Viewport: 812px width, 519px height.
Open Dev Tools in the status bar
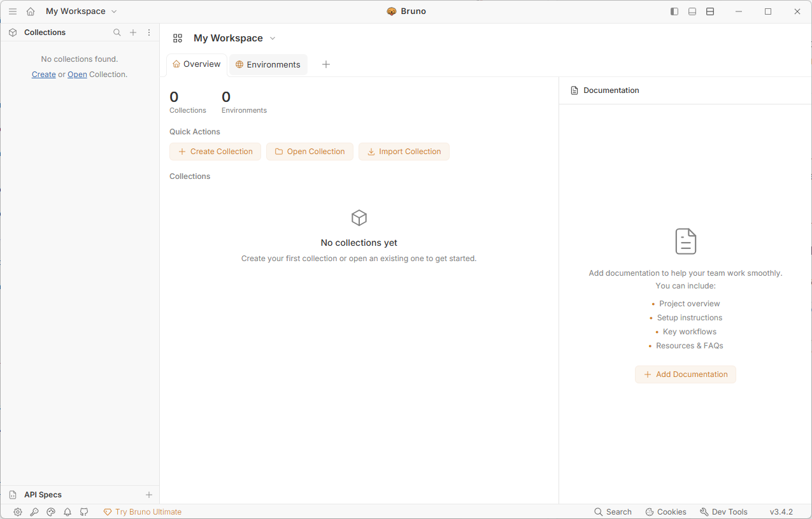(x=723, y=512)
